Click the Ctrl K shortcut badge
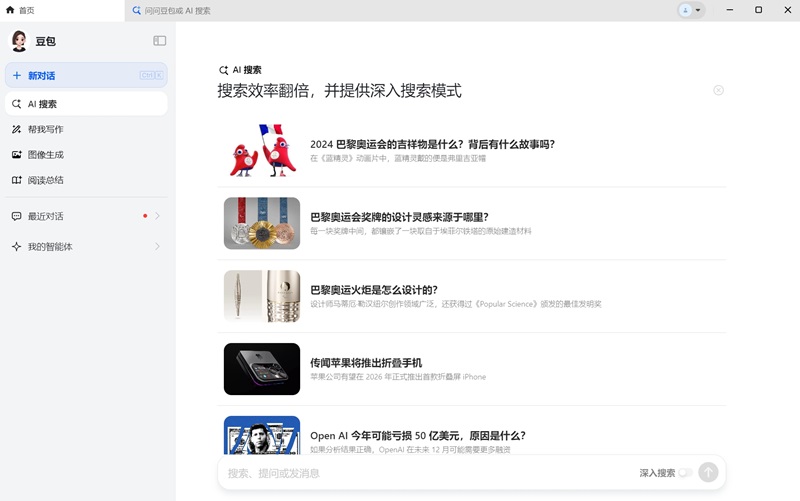 [152, 76]
